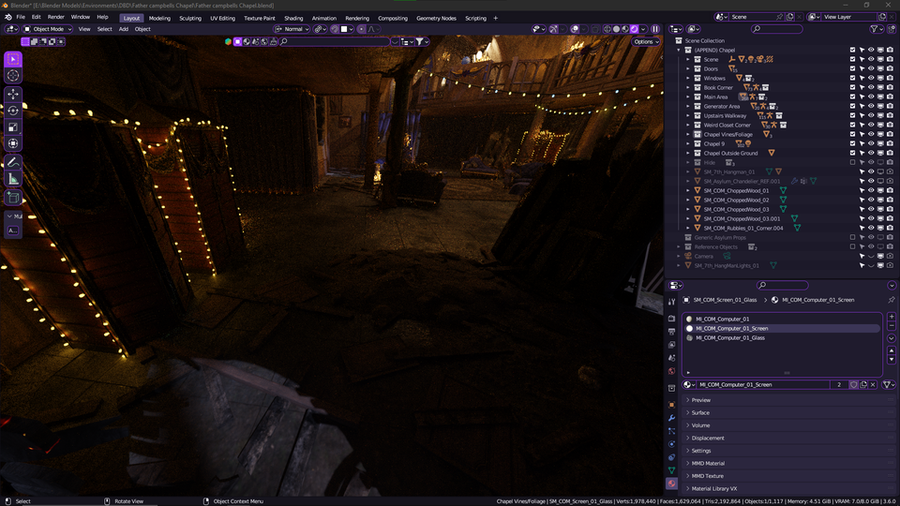The image size is (900, 506).
Task: Switch to the Geometry Nodes workspace
Action: tap(436, 18)
